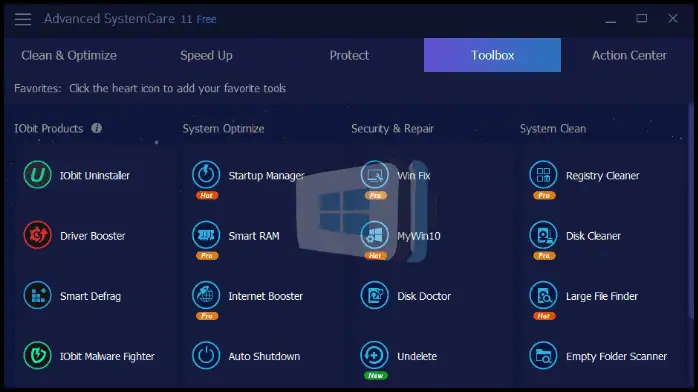Click the Disk Cleaner icon
The height and width of the screenshot is (392, 698).
click(x=543, y=234)
